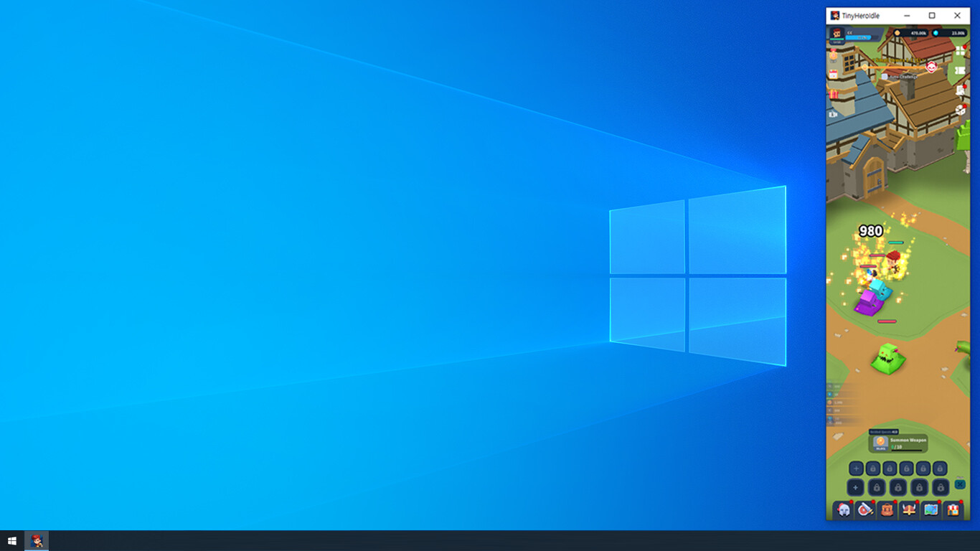The image size is (980, 551).
Task: Select the helmet equipment icon in bottom bar
Action: pos(843,509)
